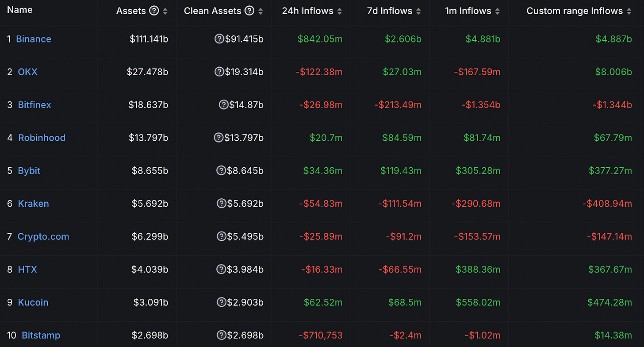This screenshot has width=644, height=347.
Task: Open the question icon in Bybit's Clean Assets
Action: (222, 170)
